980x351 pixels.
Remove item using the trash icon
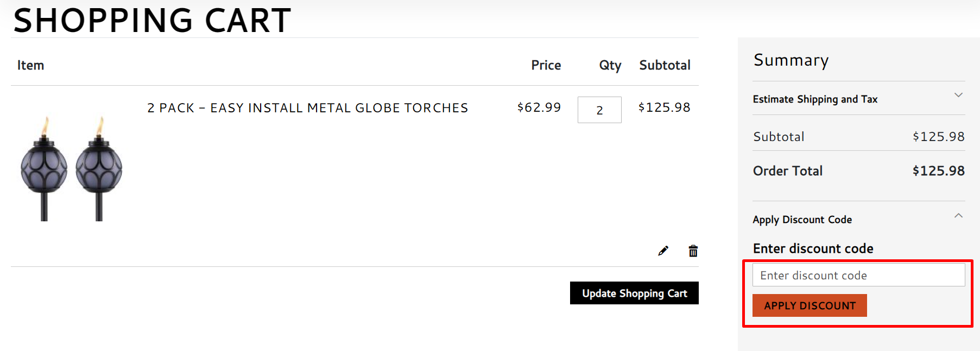[x=693, y=251]
